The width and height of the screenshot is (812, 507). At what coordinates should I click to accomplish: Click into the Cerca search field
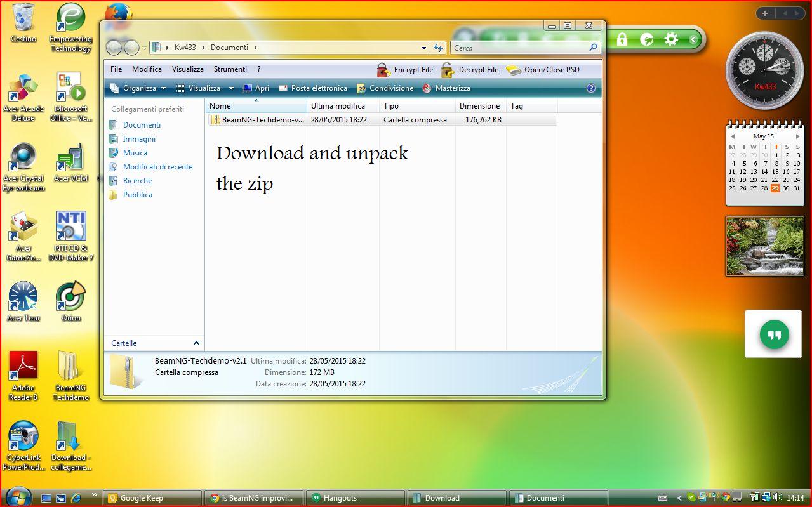coord(519,48)
